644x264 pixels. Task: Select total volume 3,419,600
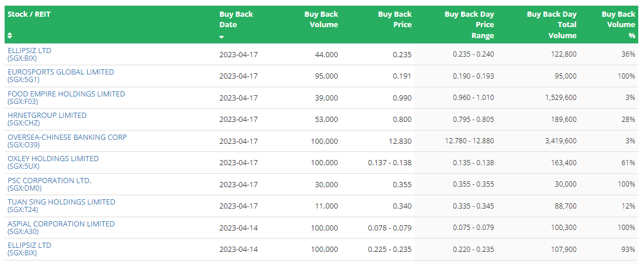[561, 141]
